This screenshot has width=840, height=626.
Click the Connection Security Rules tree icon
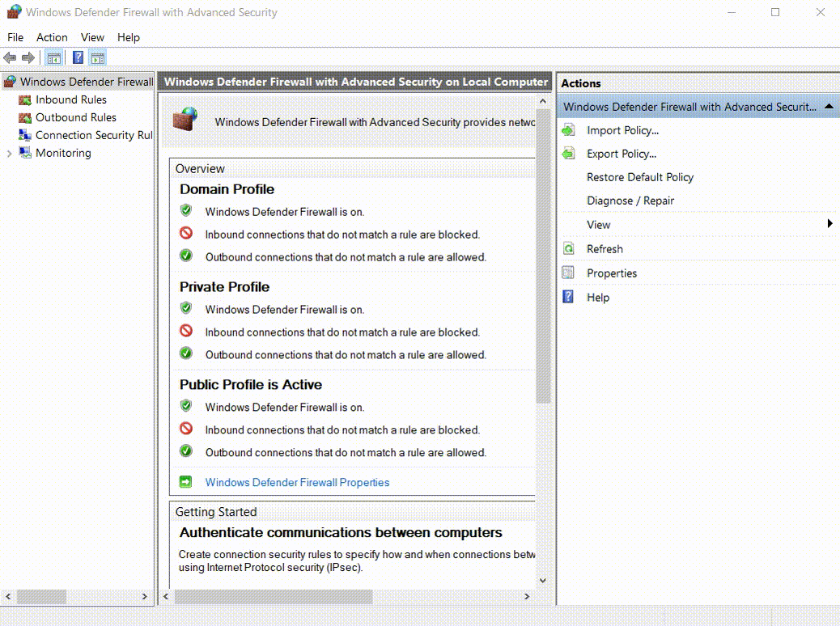(24, 136)
